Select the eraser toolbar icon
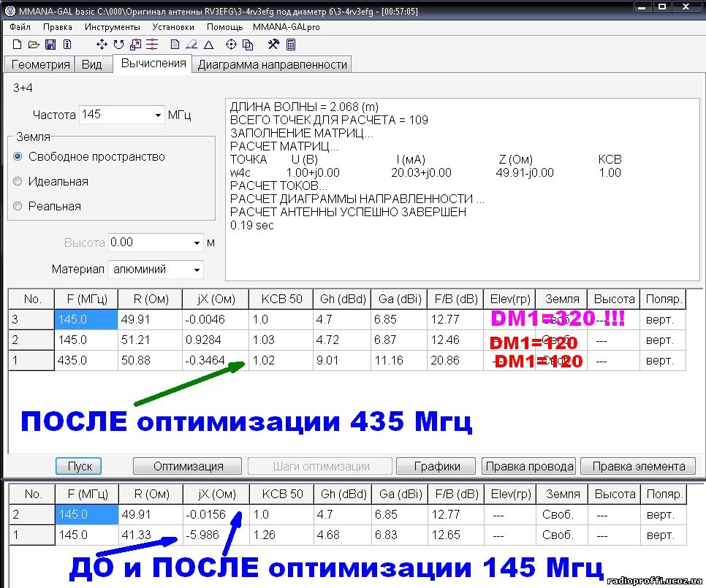This screenshot has width=706, height=588. point(191,44)
